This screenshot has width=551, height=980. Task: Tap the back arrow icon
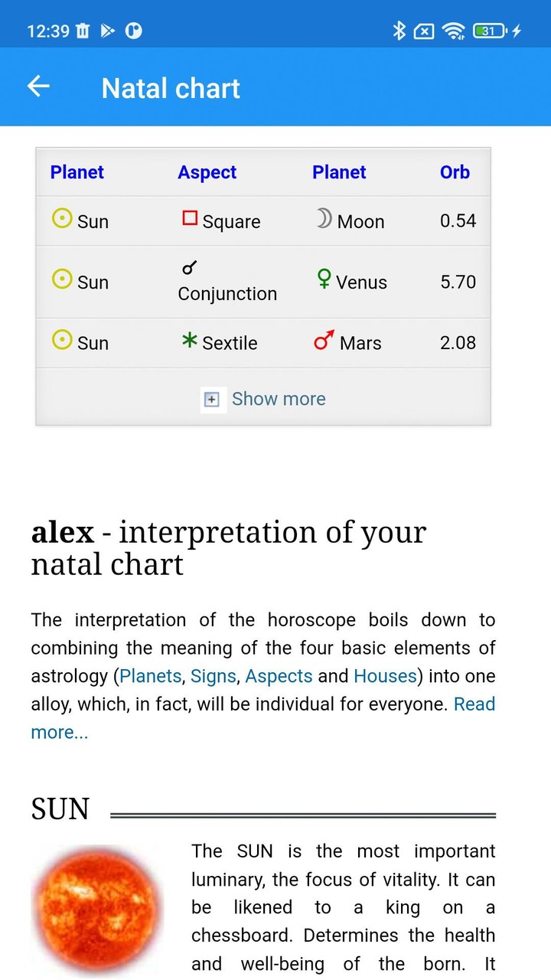(x=38, y=87)
